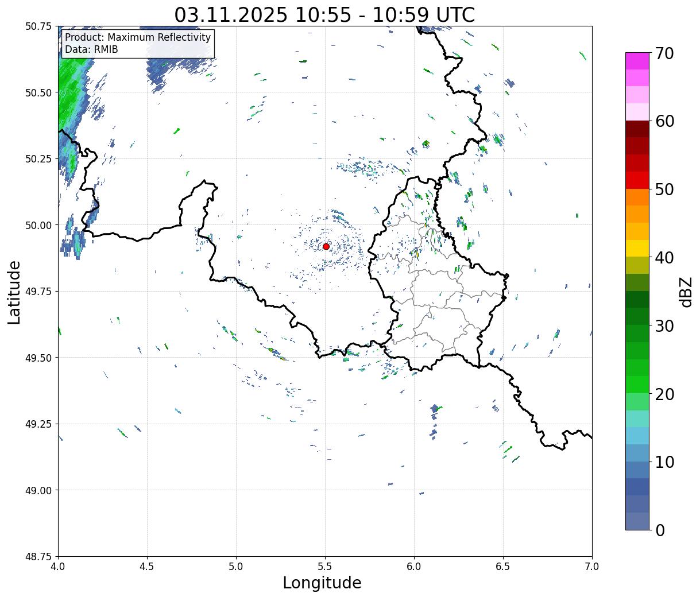The height and width of the screenshot is (597, 700).
Task: Click latitude tick label 49.25
Action: pyautogui.click(x=38, y=424)
